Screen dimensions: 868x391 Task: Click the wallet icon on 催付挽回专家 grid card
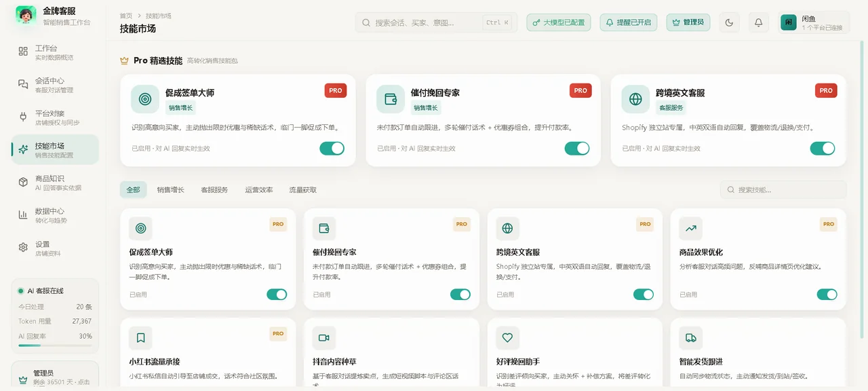[x=324, y=229]
